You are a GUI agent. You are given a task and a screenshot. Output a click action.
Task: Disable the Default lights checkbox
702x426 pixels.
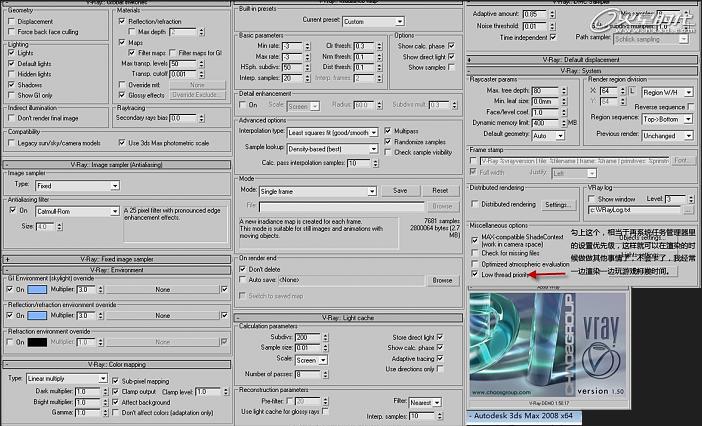tap(12, 64)
